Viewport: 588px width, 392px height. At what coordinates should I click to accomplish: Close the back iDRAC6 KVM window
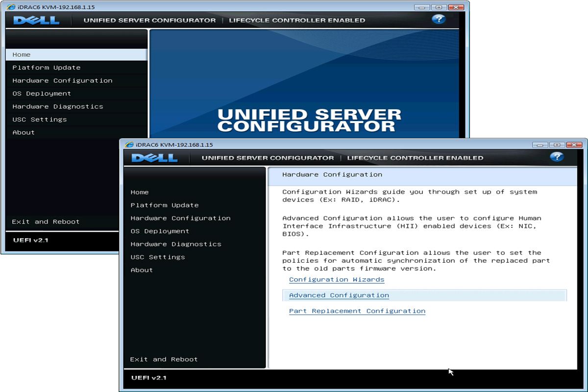pyautogui.click(x=456, y=7)
